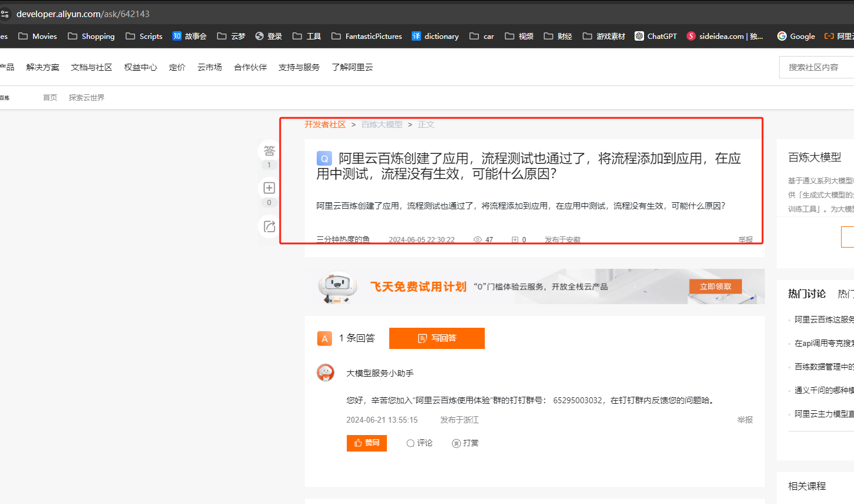
Task: Open the Scripts bookmark folder
Action: click(x=144, y=36)
